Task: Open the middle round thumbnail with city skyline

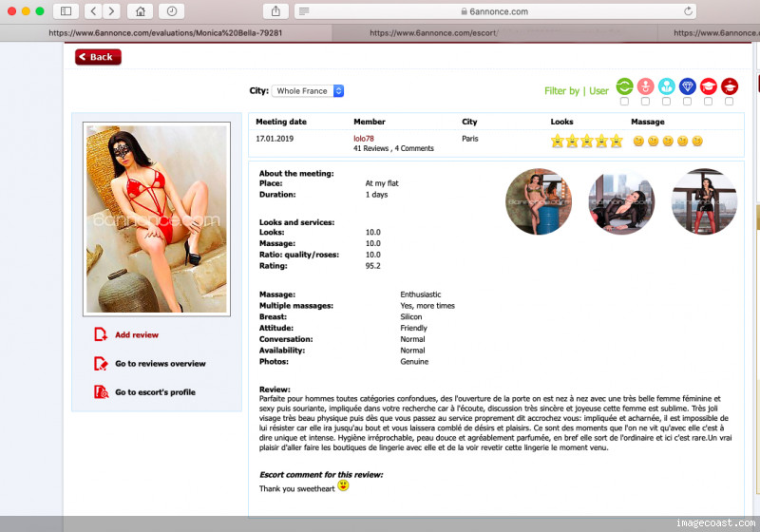Action: coord(621,201)
